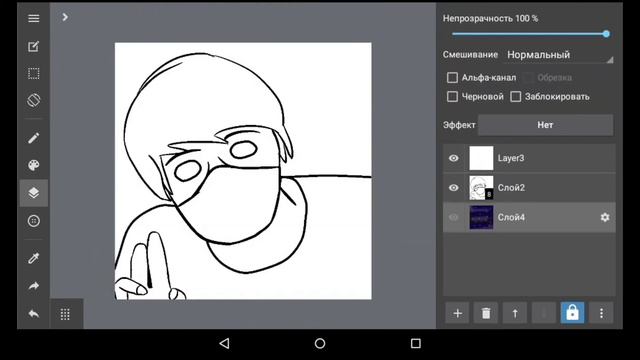Tap the Android home button

coord(320,343)
